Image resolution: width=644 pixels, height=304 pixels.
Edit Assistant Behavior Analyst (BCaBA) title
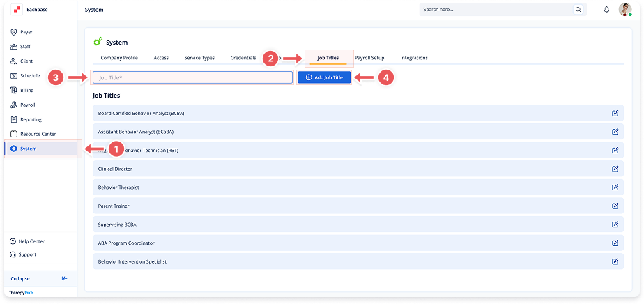click(x=615, y=132)
